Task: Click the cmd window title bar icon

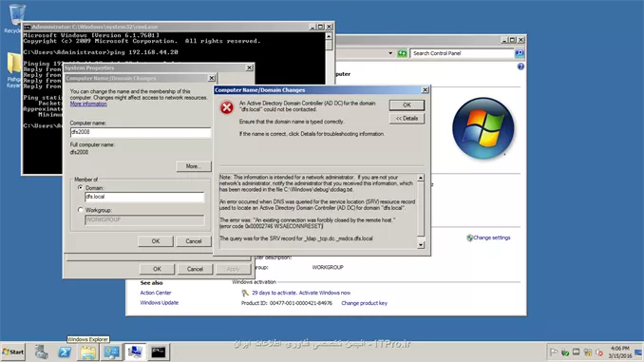Action: [x=28, y=27]
